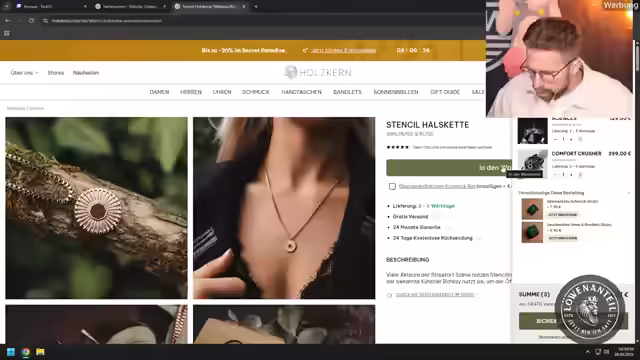This screenshot has height=360, width=640.
Task: Click the link below the description text
Action: click(435, 295)
